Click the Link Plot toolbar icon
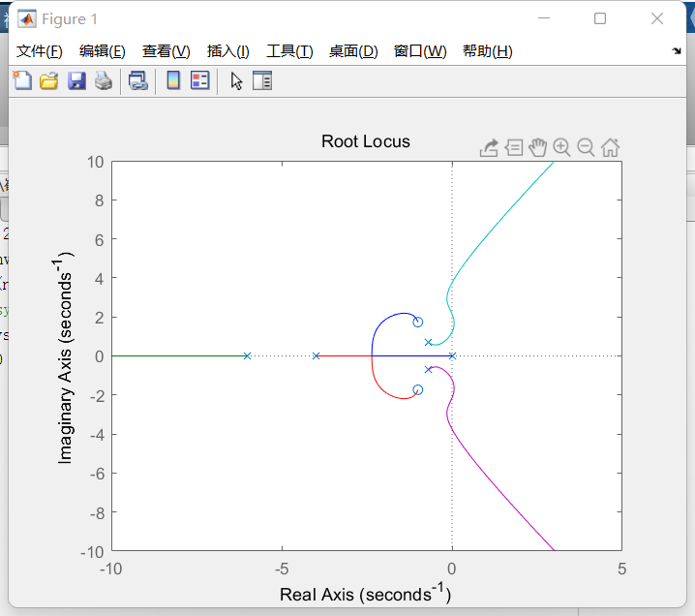The image size is (695, 616). coord(137,80)
